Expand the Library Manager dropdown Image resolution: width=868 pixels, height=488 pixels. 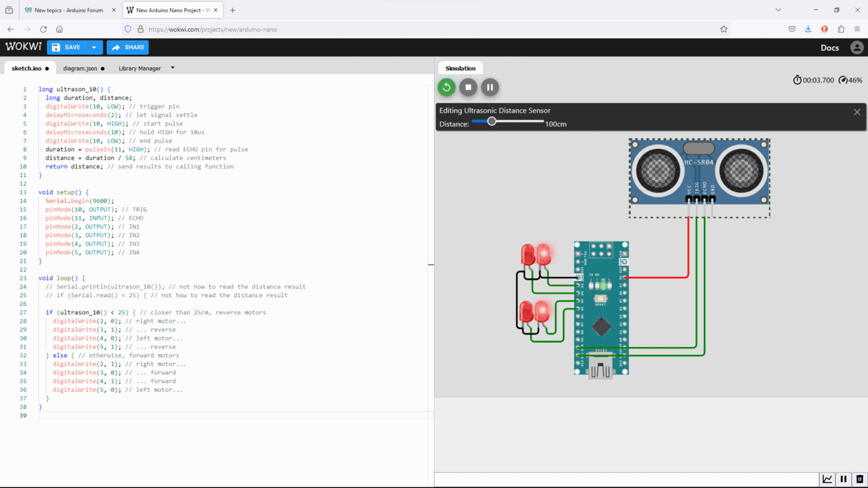click(x=172, y=67)
